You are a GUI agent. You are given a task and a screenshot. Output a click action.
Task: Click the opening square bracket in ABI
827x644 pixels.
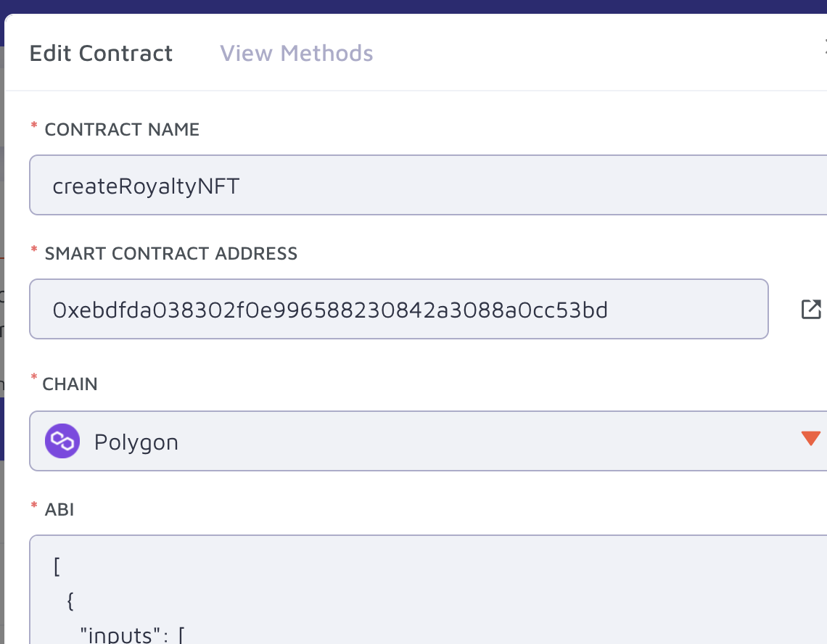[57, 567]
